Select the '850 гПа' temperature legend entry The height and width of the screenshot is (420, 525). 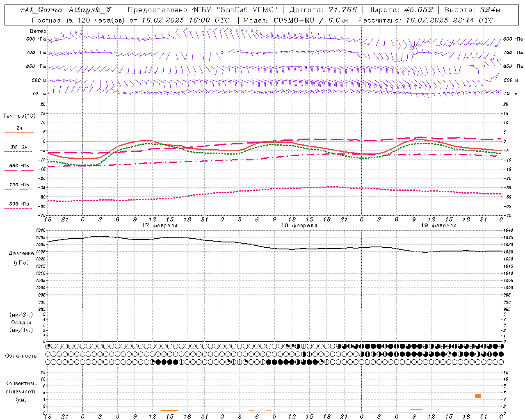coord(19,166)
